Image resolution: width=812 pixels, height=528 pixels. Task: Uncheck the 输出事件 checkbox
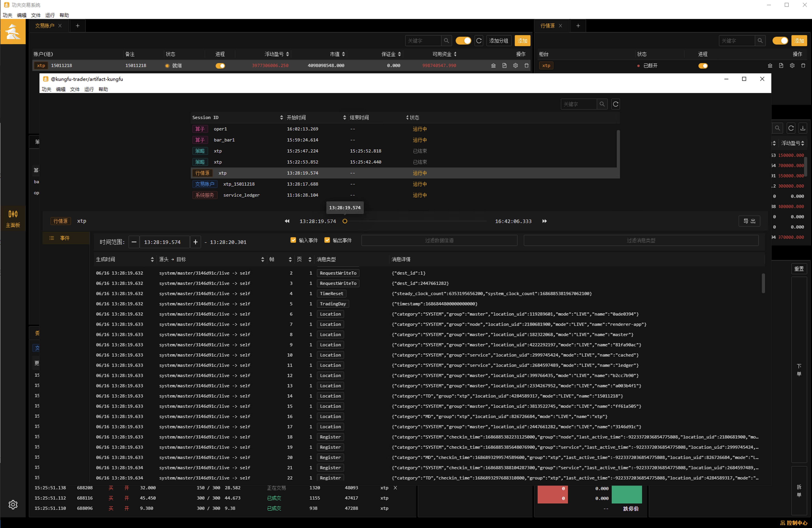click(x=327, y=240)
